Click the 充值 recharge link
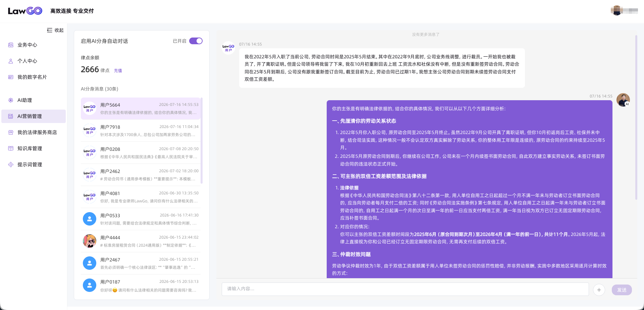The width and height of the screenshot is (644, 310). click(118, 71)
